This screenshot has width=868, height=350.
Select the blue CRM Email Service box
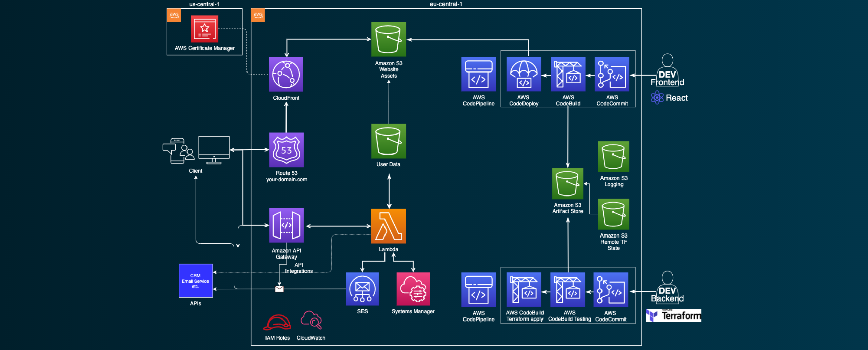coord(196,281)
